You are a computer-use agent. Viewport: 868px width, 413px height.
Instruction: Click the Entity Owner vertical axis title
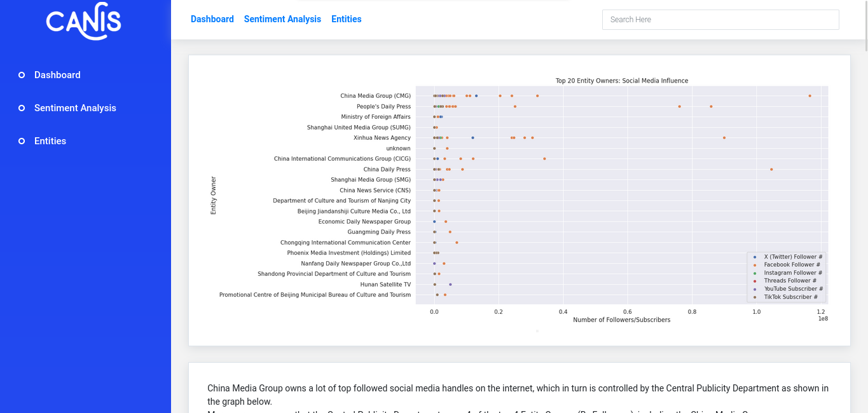pos(214,195)
